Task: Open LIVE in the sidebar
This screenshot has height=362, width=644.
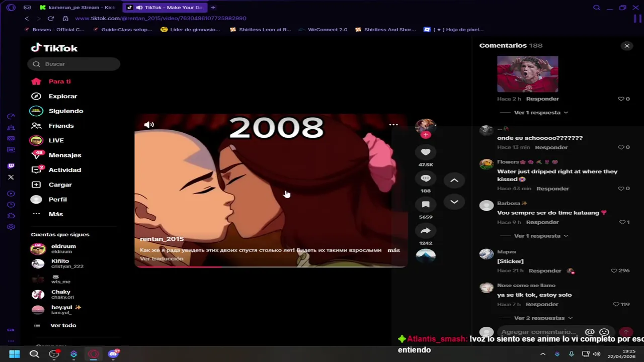Action: [x=56, y=140]
